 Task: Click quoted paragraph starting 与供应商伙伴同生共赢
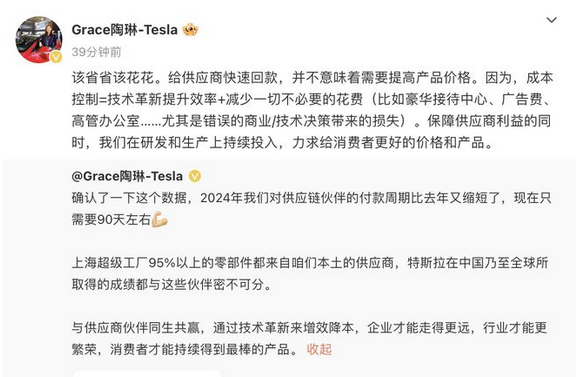309,338
